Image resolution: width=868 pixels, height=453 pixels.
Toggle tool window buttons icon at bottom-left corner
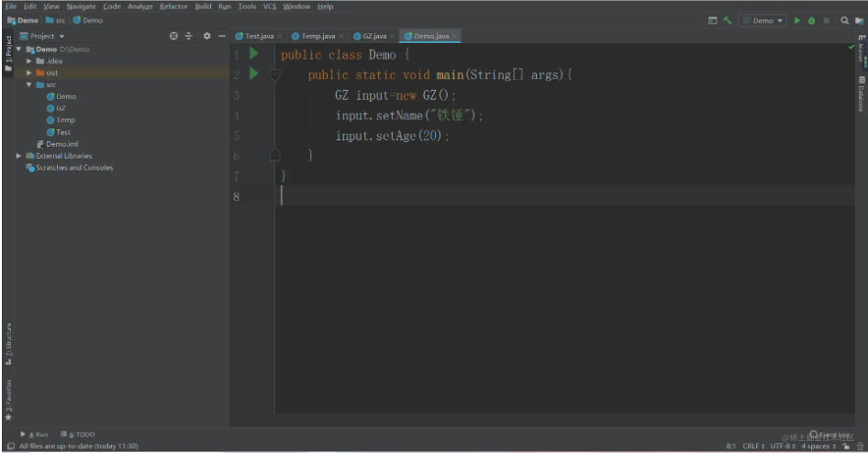[10, 446]
